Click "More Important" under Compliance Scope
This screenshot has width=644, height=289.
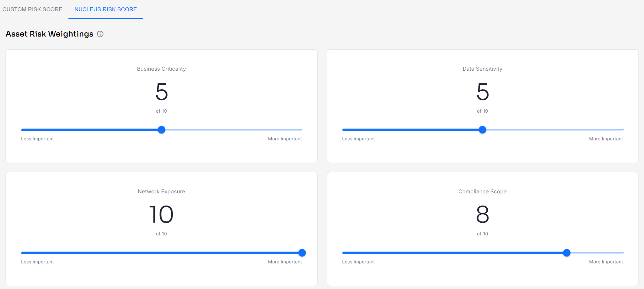pyautogui.click(x=606, y=262)
